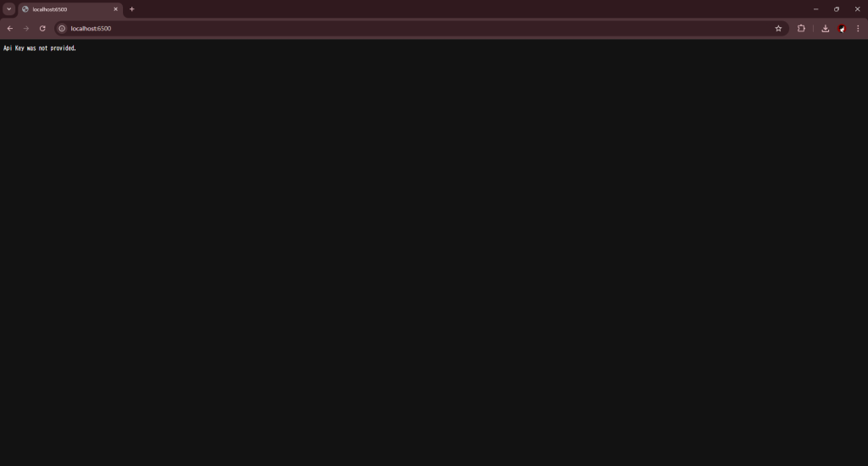868x466 pixels.
Task: View site information icon in address bar
Action: [x=62, y=28]
